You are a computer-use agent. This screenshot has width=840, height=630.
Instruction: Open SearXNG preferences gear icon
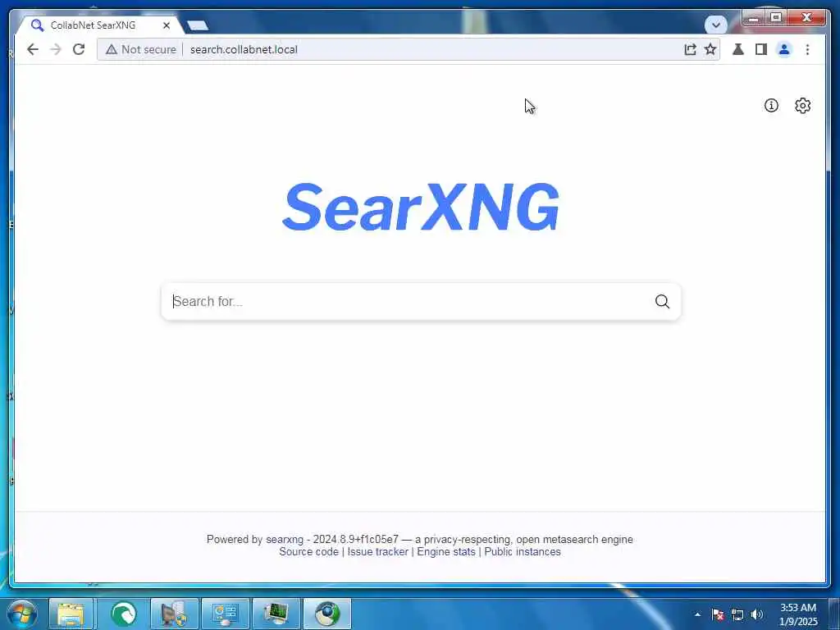(x=802, y=106)
